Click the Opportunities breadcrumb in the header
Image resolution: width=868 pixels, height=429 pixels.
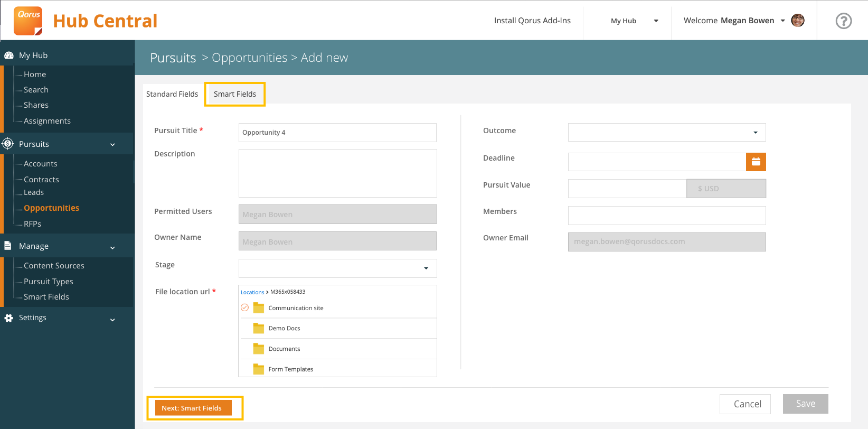pos(250,58)
